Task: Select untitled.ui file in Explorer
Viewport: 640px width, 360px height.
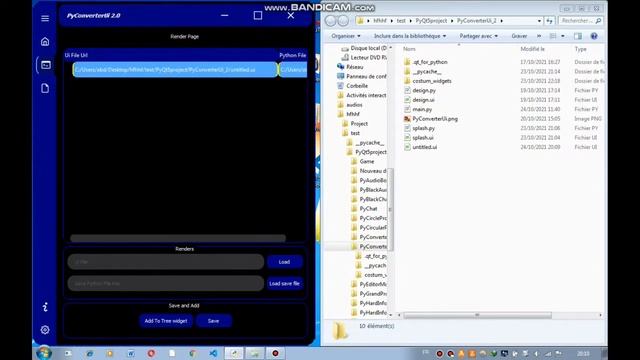Action: coord(424,147)
